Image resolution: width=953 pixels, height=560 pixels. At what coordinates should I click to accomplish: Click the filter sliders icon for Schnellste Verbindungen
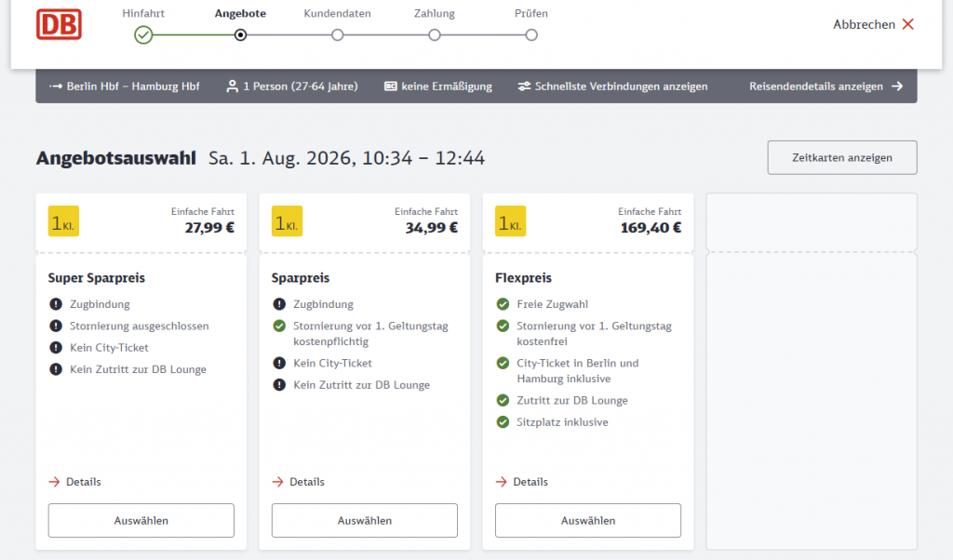[524, 87]
